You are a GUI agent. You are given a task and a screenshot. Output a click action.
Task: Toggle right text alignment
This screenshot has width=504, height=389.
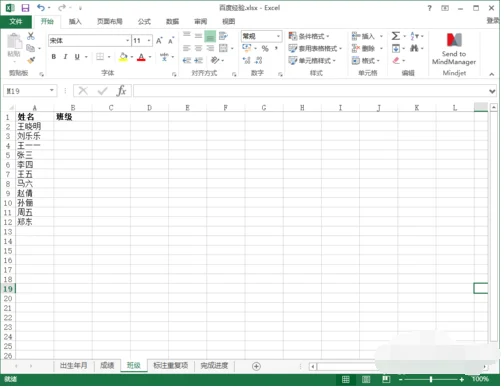pyautogui.click(x=210, y=48)
